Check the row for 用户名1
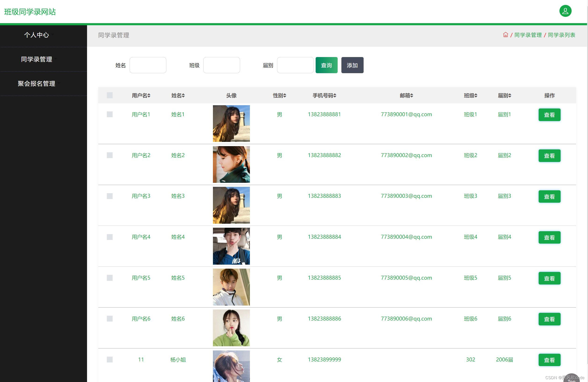 [x=110, y=115]
